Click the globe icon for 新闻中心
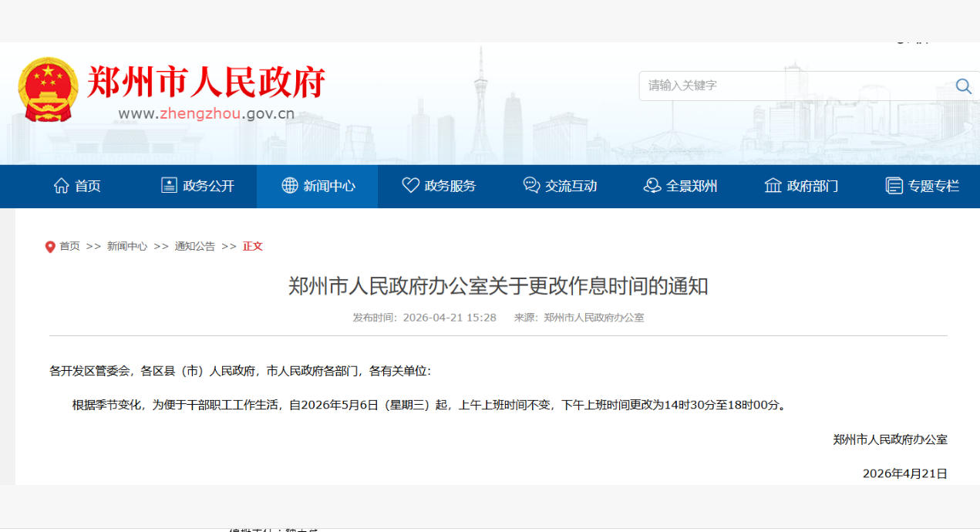 pos(290,186)
